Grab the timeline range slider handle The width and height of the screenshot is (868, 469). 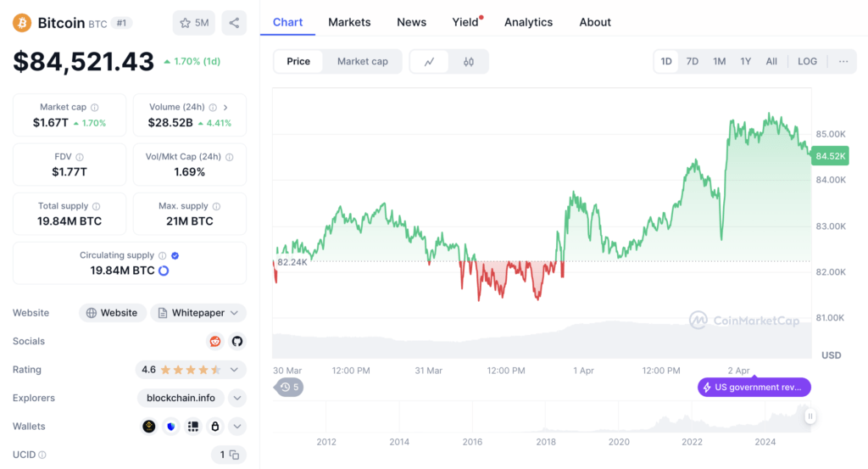[x=810, y=416]
